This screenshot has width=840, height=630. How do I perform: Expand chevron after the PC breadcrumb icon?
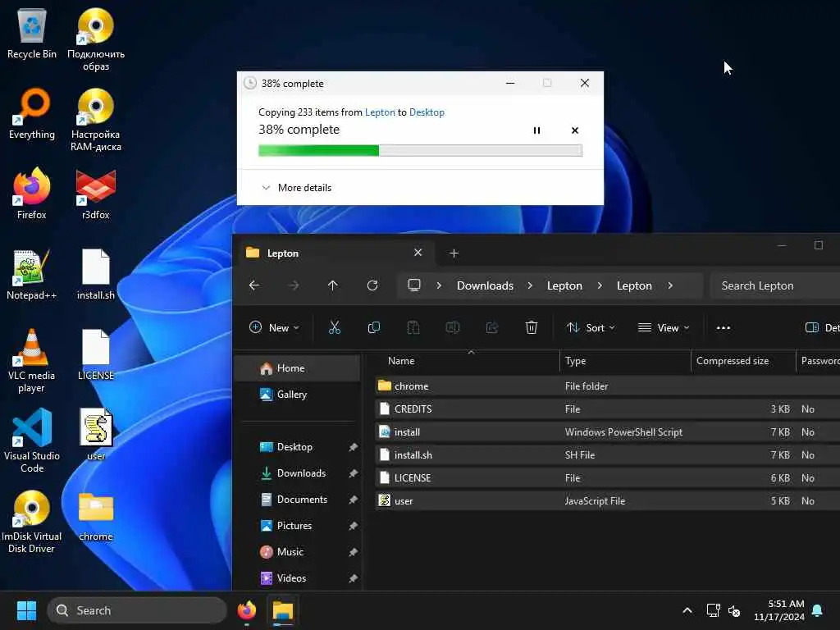point(439,285)
